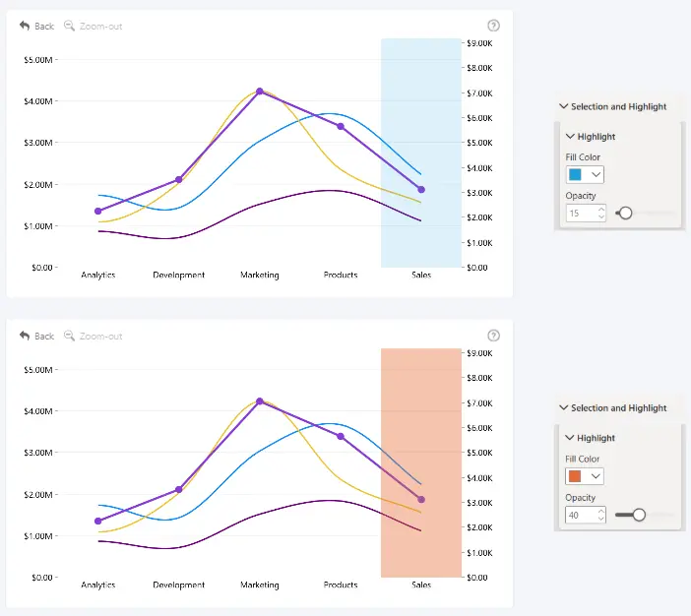
Task: Decrease opacity with down arrow beside 15
Action: [601, 216]
